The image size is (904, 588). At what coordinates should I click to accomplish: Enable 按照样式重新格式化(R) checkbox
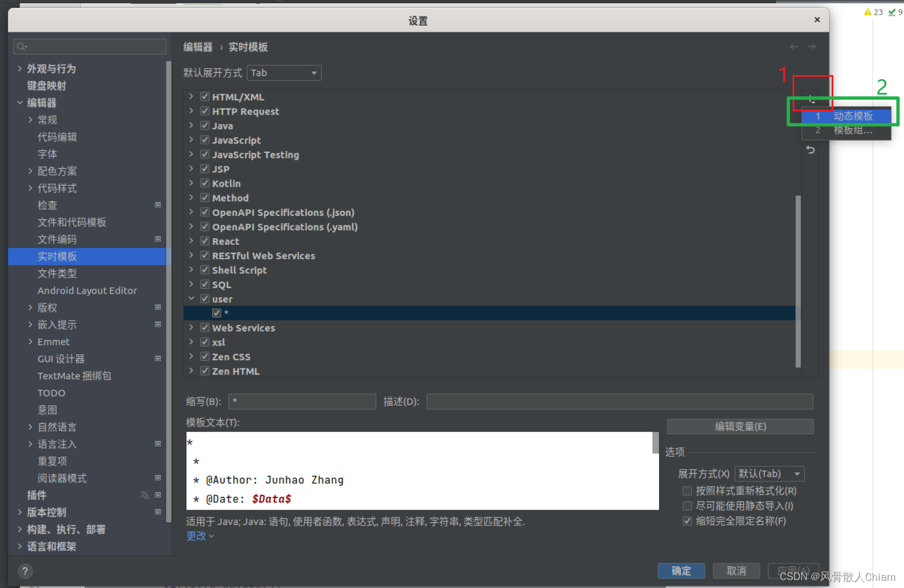coord(687,491)
